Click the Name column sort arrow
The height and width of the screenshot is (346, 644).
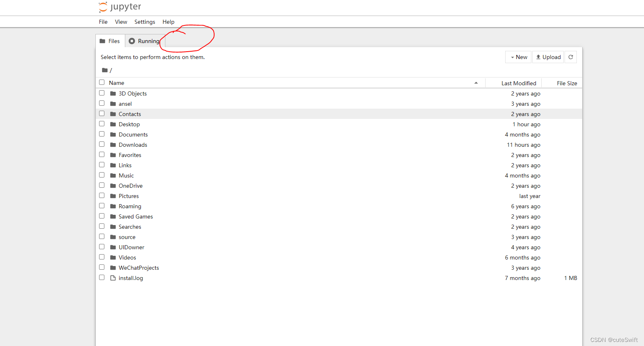pyautogui.click(x=476, y=83)
